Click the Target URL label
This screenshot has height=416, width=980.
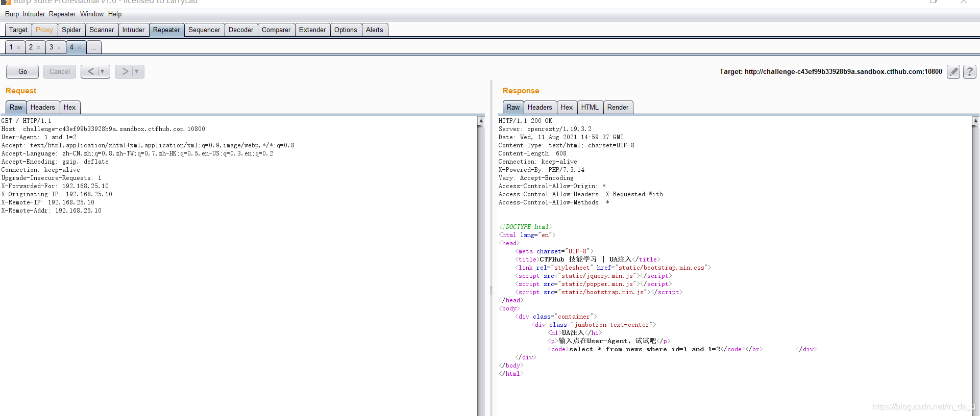[x=831, y=72]
